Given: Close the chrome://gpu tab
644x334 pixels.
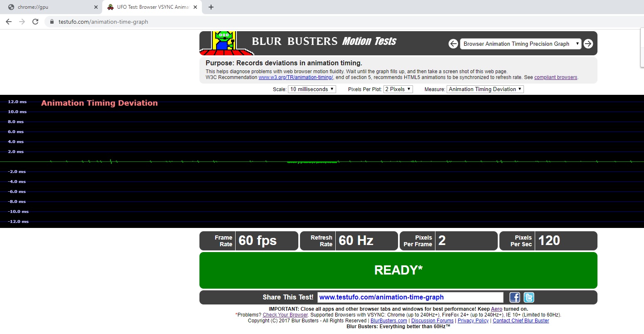Looking at the screenshot, I should [x=96, y=7].
